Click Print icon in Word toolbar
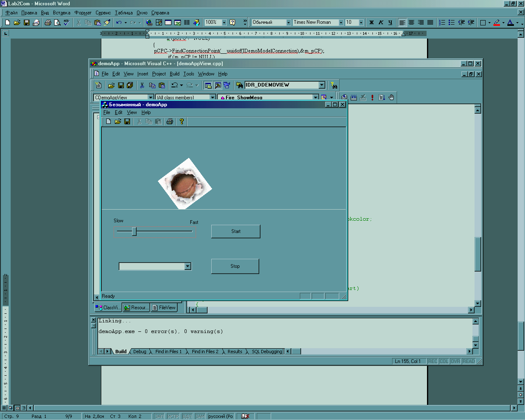 point(48,23)
